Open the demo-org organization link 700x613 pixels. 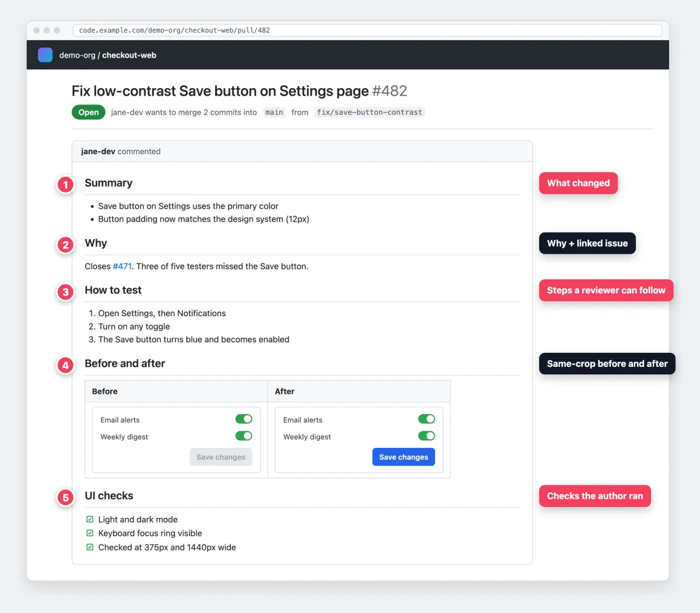pos(77,55)
